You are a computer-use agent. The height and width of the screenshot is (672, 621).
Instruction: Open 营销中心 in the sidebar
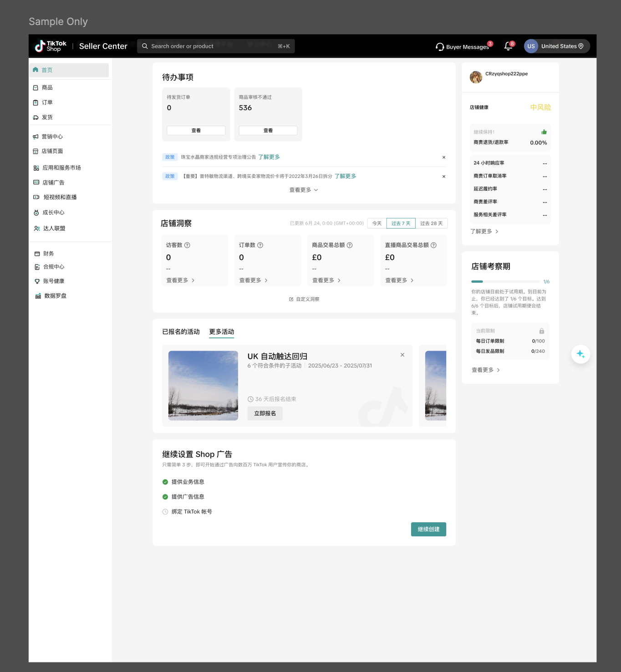point(52,137)
